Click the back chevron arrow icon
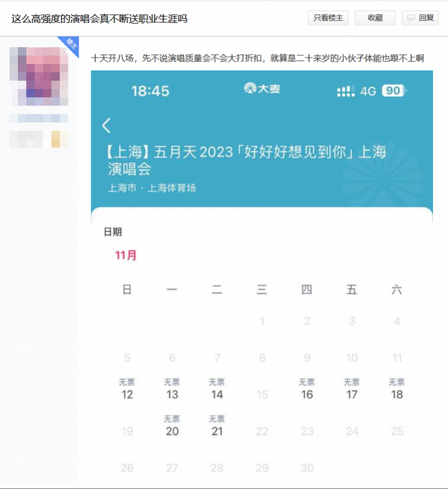The height and width of the screenshot is (489, 448). 106,125
